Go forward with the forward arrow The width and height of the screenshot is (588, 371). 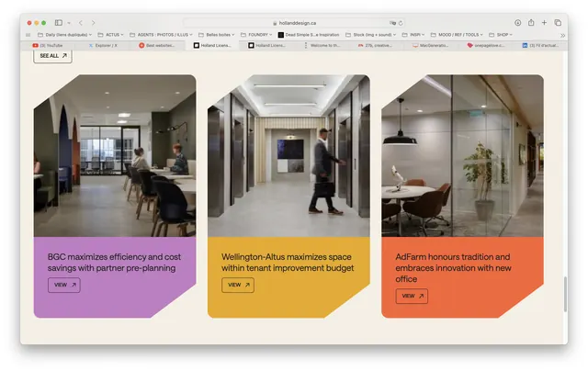[x=94, y=23]
